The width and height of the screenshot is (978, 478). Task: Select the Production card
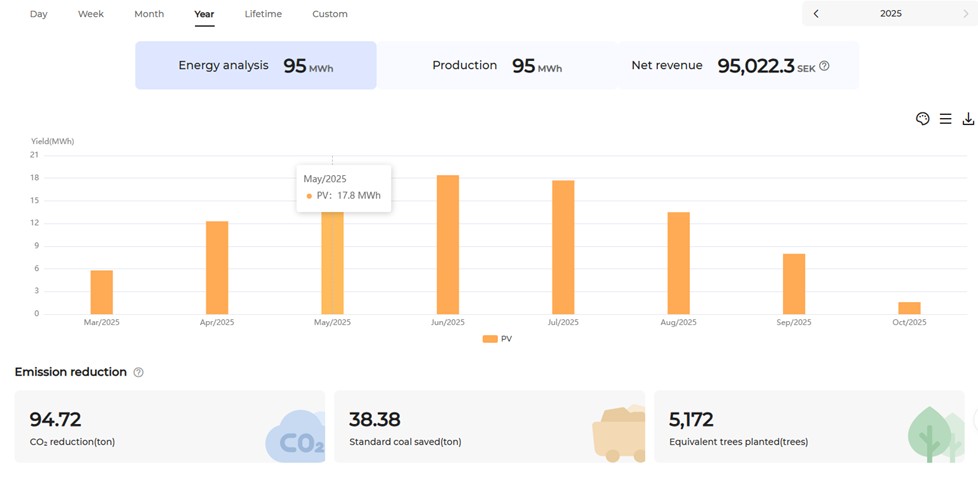click(x=497, y=66)
